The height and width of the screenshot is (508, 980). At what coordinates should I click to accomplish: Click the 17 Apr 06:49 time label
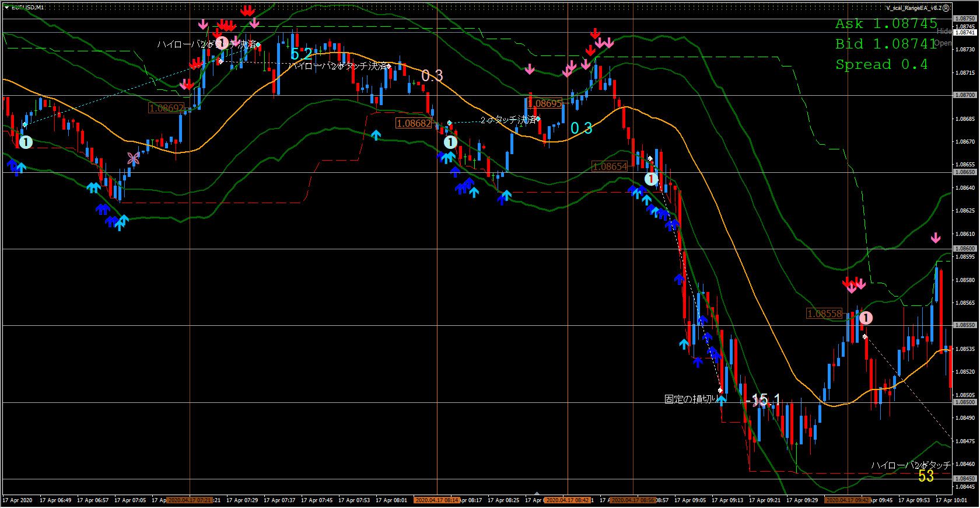pyautogui.click(x=55, y=500)
